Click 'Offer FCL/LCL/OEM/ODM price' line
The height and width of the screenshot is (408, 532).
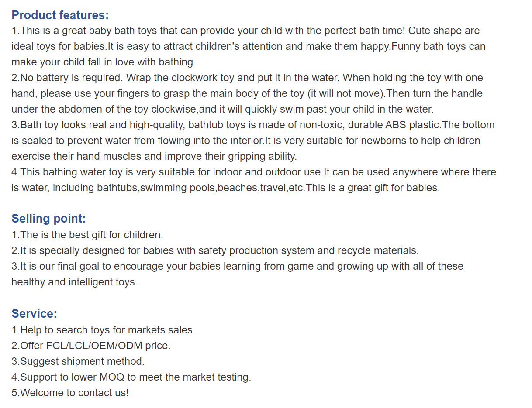(91, 346)
